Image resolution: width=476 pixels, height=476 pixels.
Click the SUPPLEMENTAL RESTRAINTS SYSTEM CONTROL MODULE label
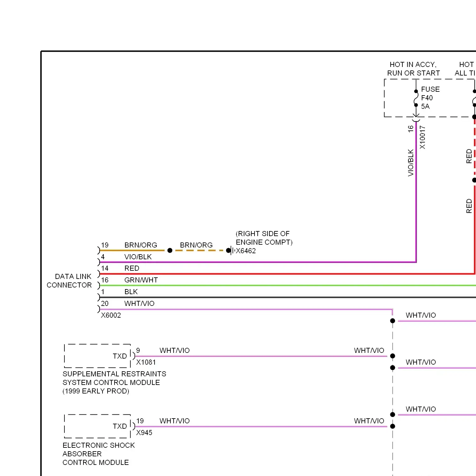tap(114, 378)
